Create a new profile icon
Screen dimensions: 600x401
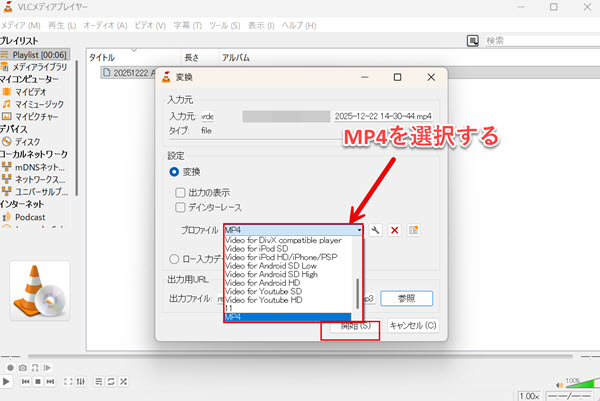[x=414, y=230]
